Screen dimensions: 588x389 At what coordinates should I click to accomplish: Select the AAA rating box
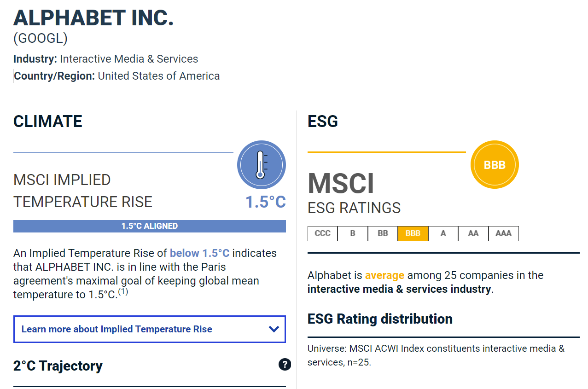(x=503, y=233)
